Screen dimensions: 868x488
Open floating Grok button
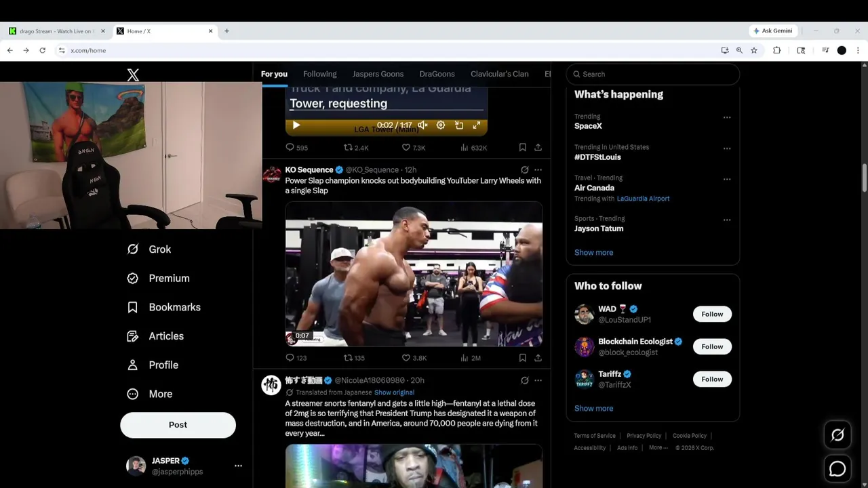coord(837,436)
